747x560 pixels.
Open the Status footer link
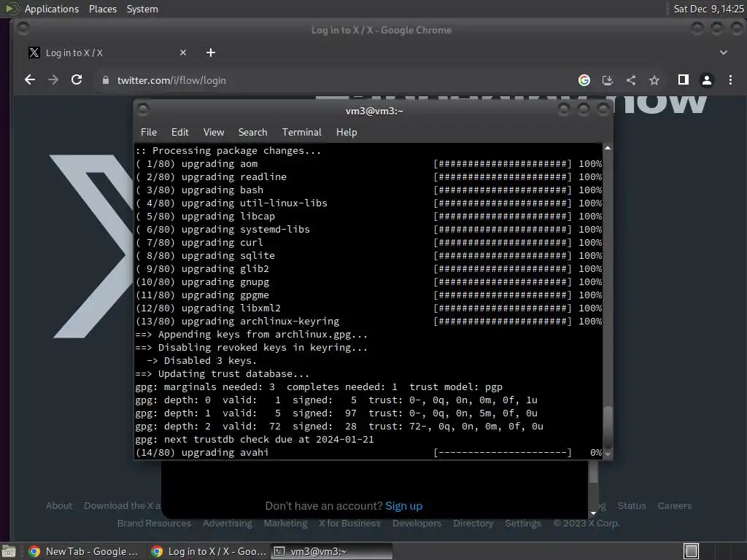coord(632,506)
